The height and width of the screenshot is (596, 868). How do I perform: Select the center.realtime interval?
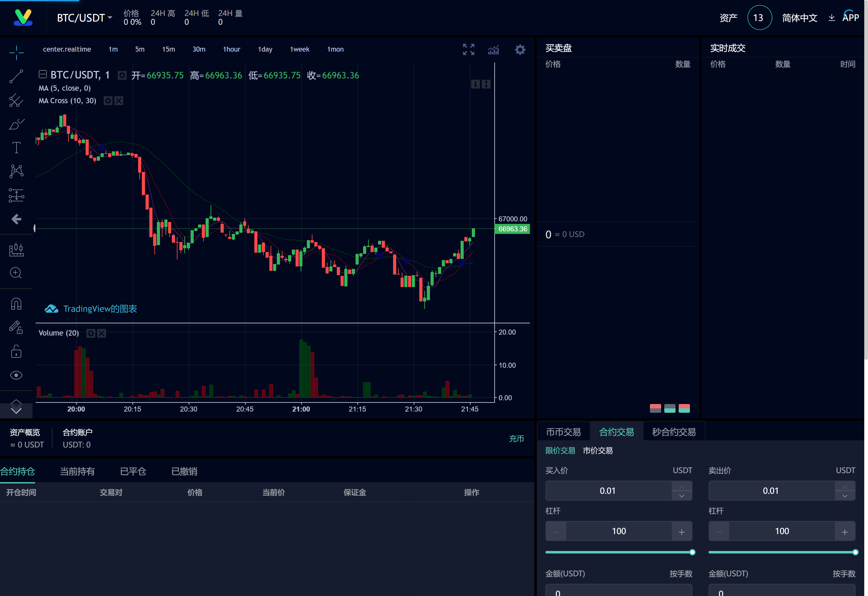click(67, 49)
